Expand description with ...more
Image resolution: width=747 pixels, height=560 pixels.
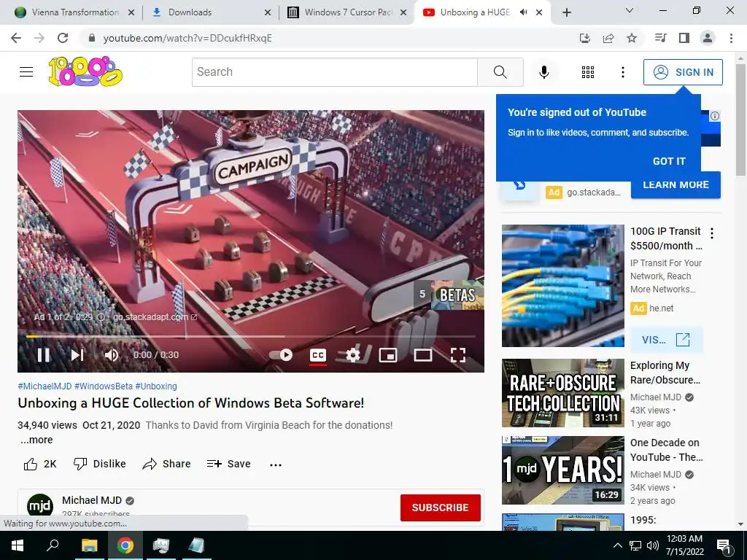(36, 440)
